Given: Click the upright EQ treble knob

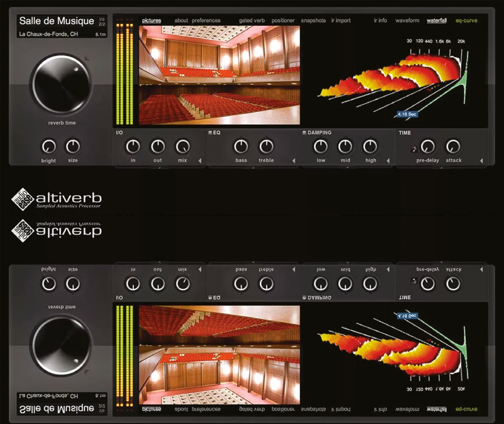Looking at the screenshot, I should coord(266,147).
